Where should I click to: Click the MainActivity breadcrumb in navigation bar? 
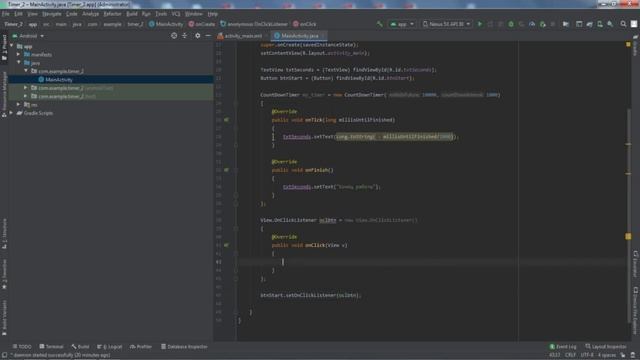point(166,24)
